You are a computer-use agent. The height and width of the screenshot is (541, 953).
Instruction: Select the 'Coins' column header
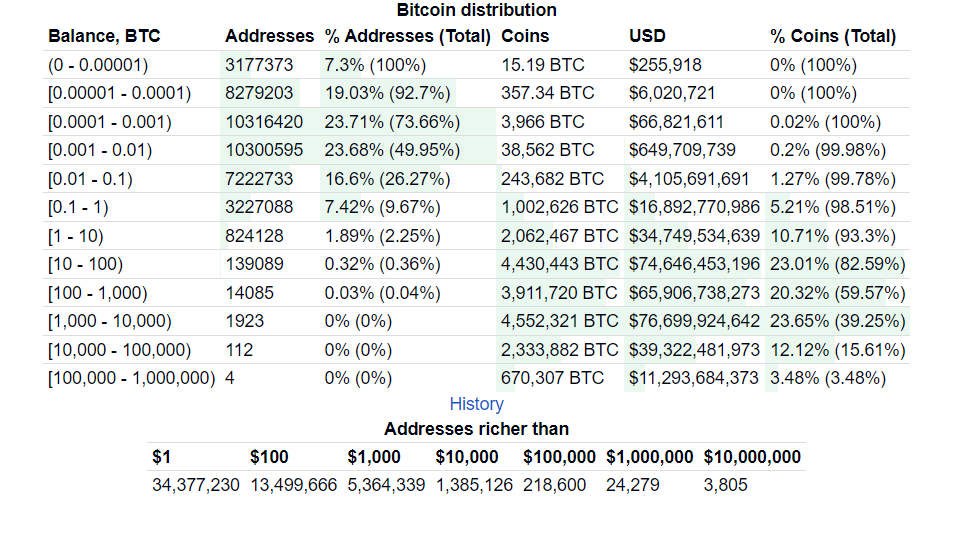pyautogui.click(x=525, y=36)
